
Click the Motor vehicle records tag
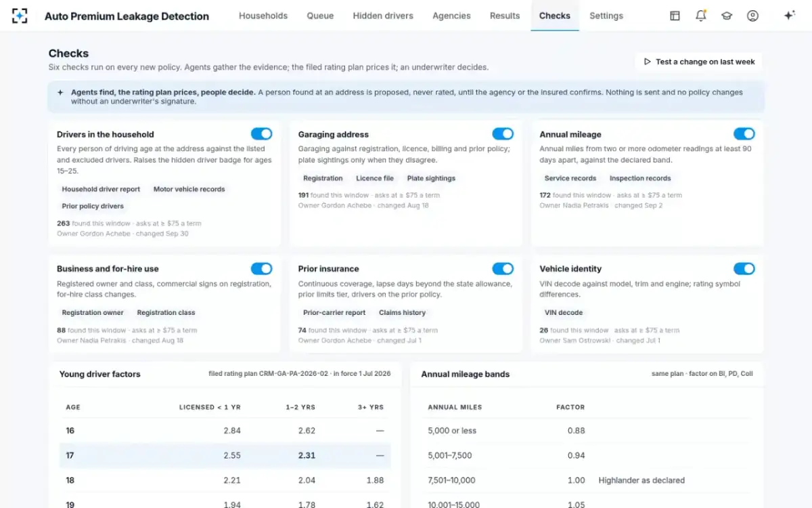[189, 190]
